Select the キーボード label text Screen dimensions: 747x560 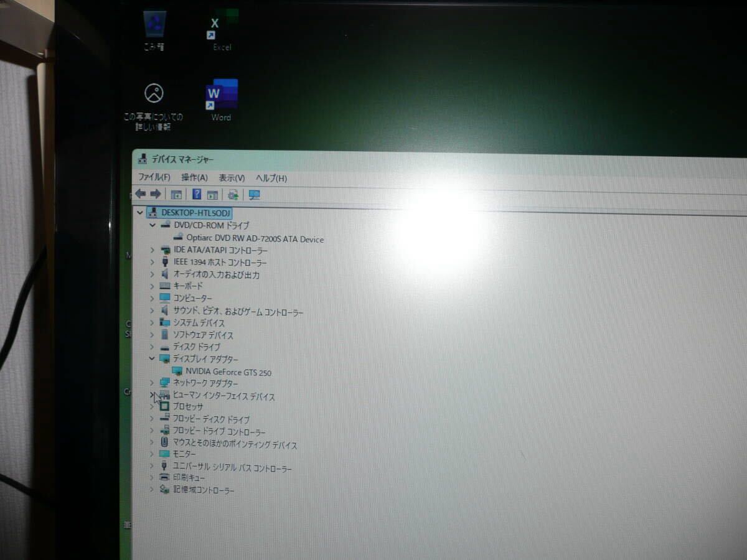(x=188, y=286)
